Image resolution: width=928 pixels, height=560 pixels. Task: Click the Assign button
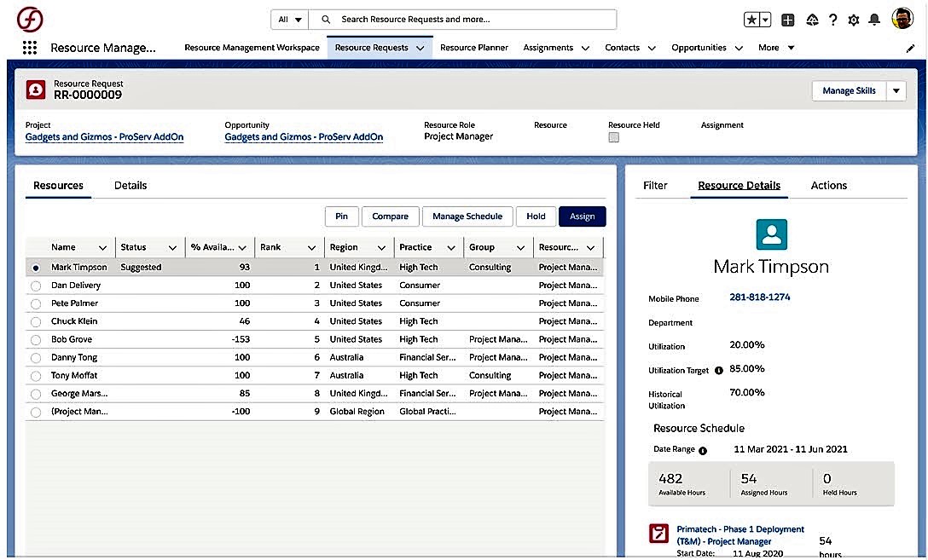coord(582,216)
